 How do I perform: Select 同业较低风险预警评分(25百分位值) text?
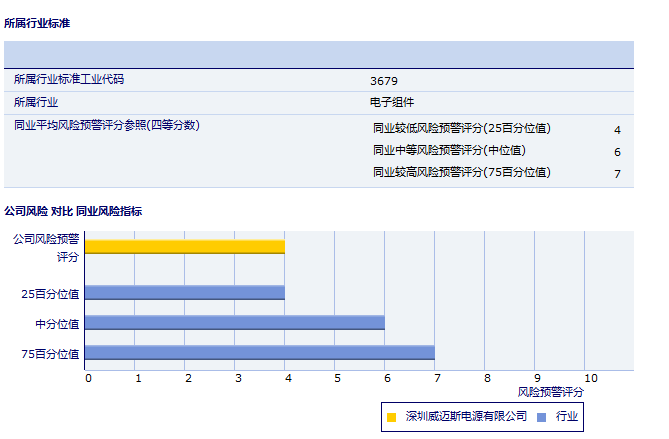click(x=462, y=128)
